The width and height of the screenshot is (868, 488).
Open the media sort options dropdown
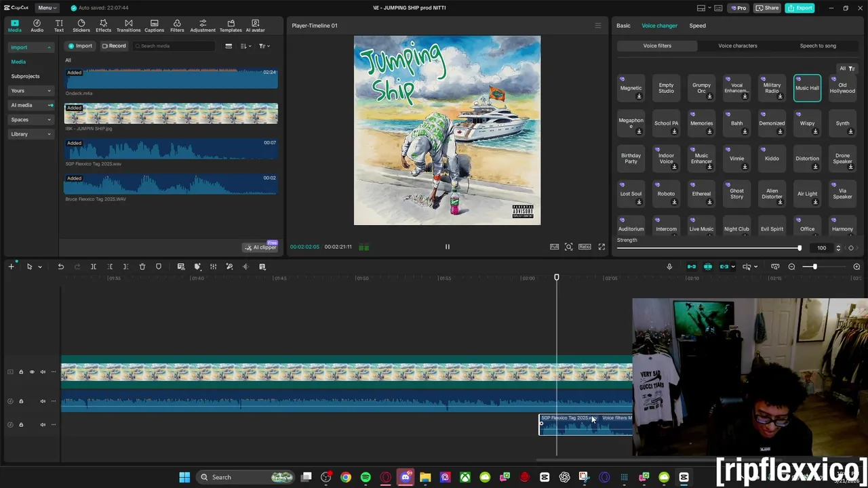point(245,46)
